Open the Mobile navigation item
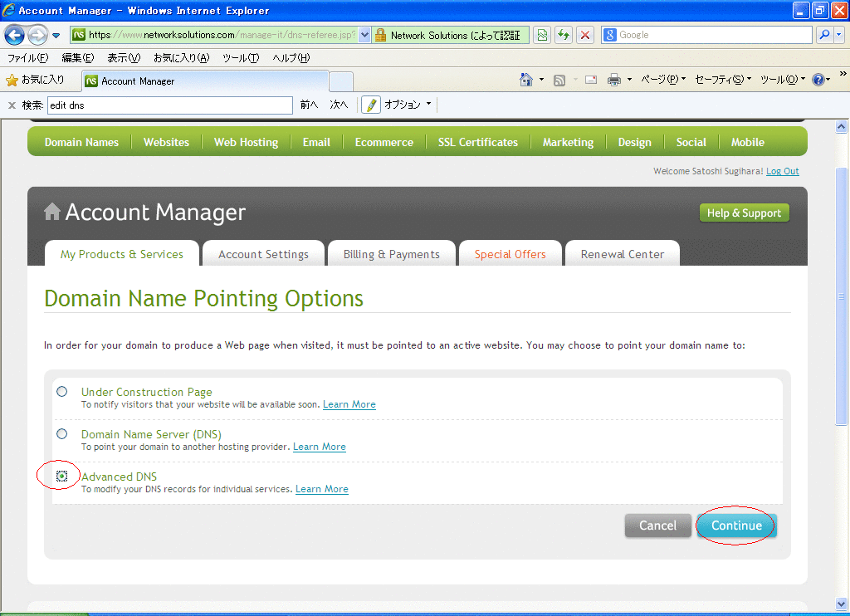The width and height of the screenshot is (850, 616). (x=748, y=142)
